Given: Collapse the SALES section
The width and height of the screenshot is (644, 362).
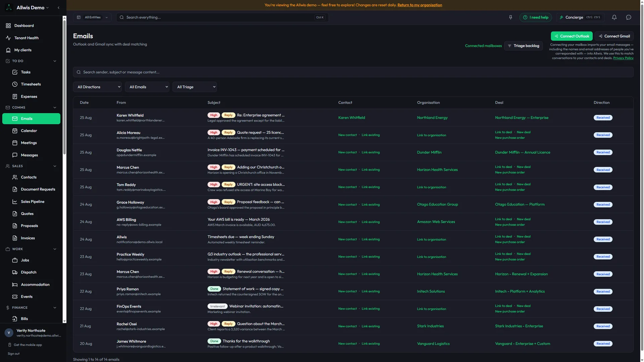Looking at the screenshot, I should [x=55, y=166].
